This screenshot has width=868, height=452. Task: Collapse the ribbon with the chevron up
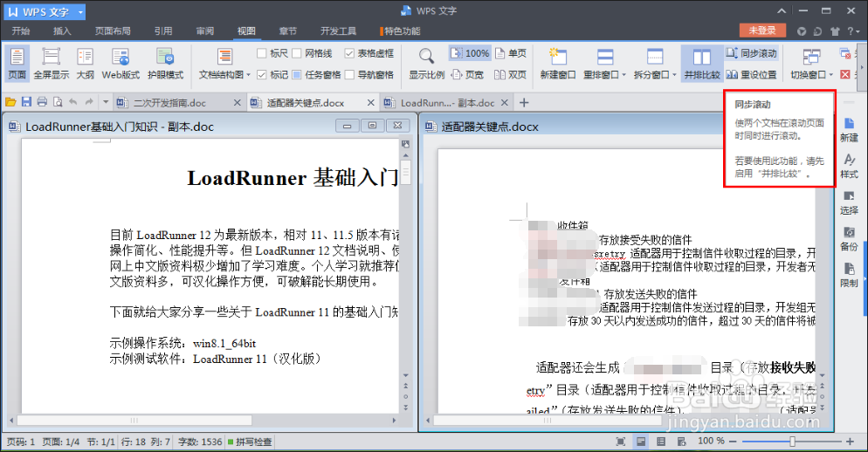781,10
